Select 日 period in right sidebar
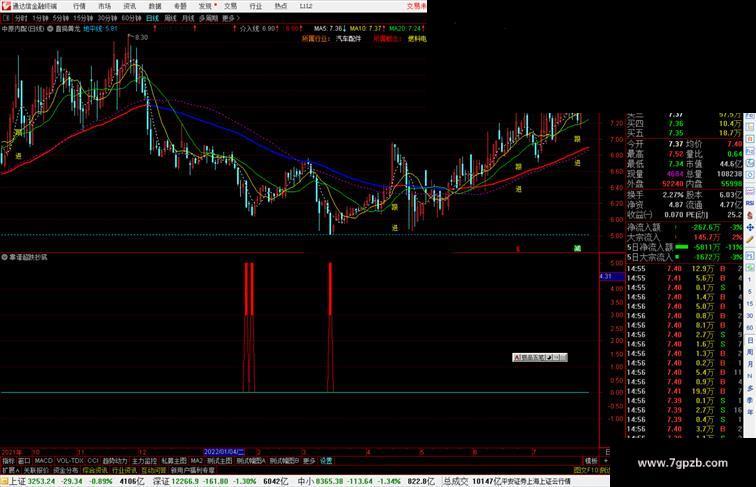Image resolution: width=756 pixels, height=487 pixels. (750, 340)
